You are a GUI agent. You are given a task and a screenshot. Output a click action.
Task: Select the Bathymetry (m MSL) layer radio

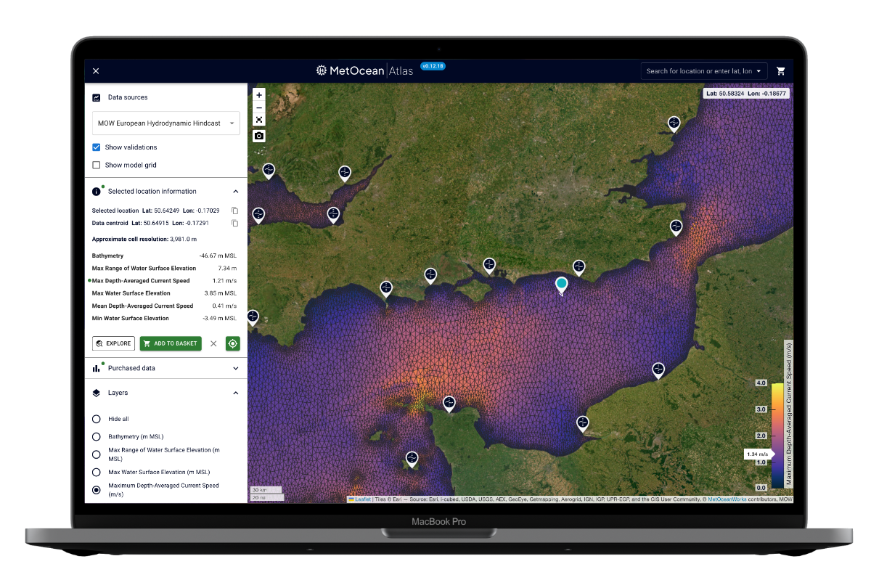coord(97,437)
